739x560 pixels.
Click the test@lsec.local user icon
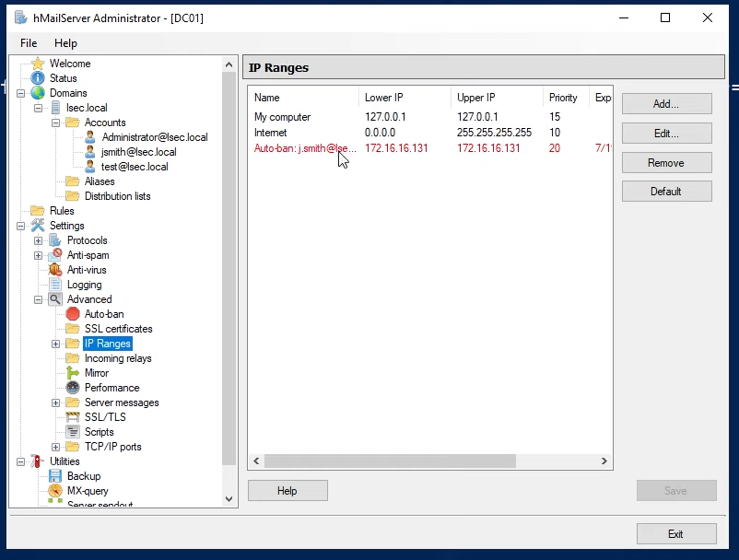pos(90,167)
